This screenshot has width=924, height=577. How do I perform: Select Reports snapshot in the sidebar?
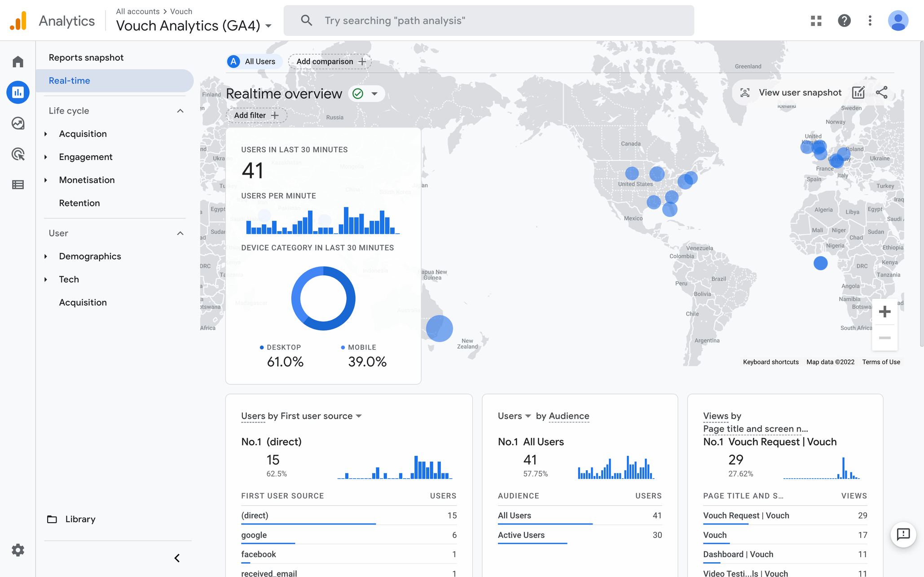click(x=86, y=57)
